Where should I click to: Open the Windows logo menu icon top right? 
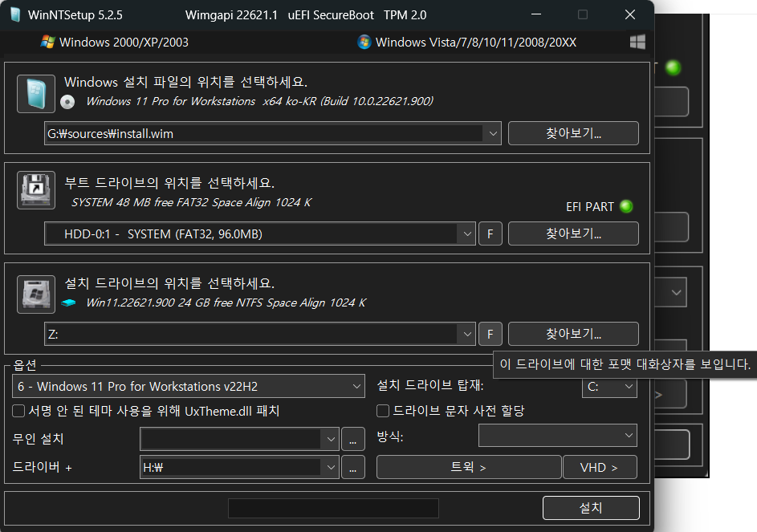(x=637, y=42)
